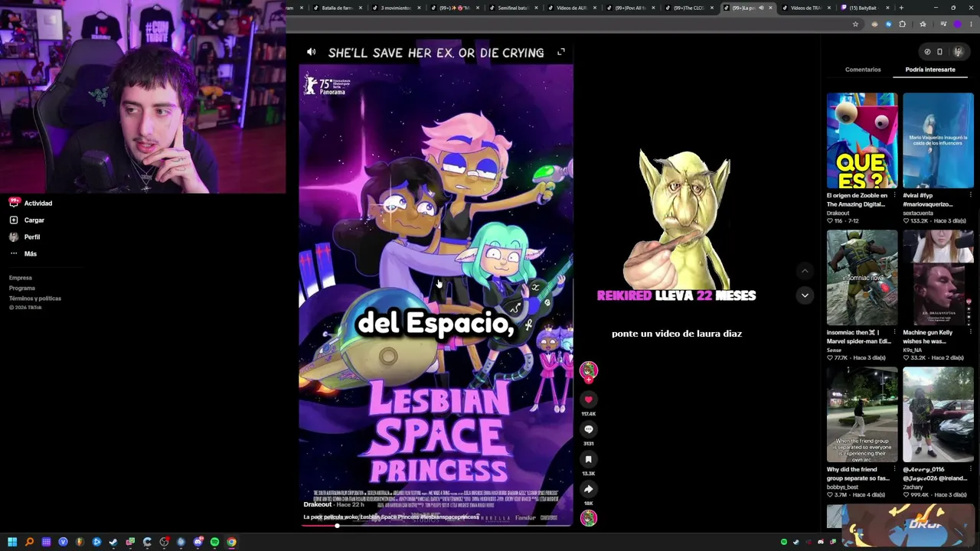Open the Chrome profile purple avatar
980x551 pixels.
[957, 24]
